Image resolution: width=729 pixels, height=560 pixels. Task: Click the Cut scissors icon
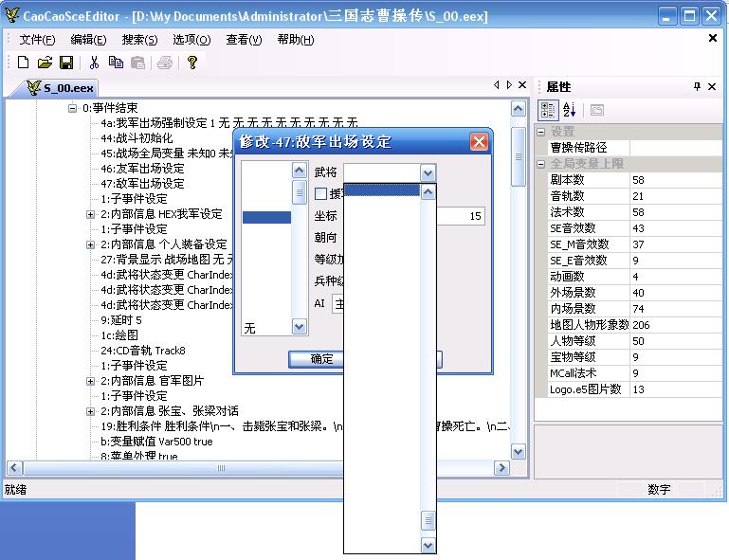click(x=94, y=63)
